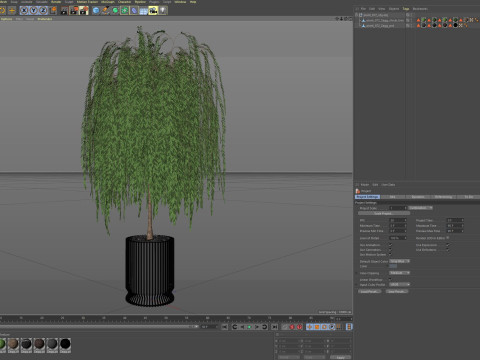Go to end of animation

click(x=275, y=327)
